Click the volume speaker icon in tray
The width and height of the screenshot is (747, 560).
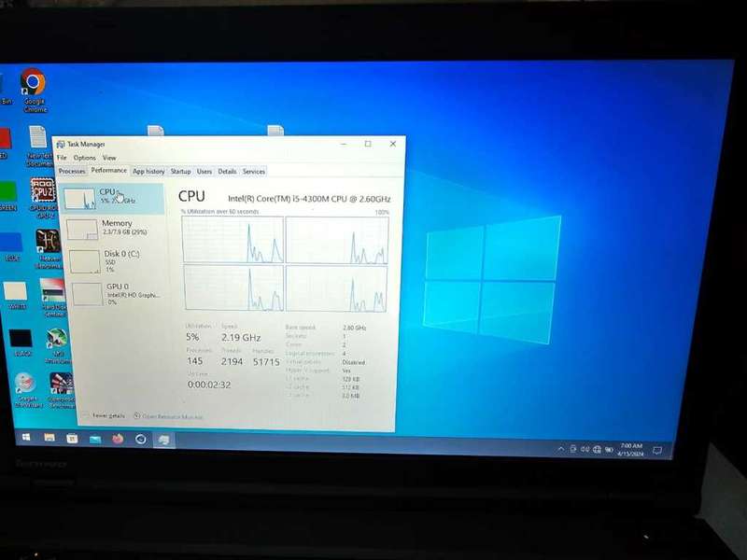(585, 449)
